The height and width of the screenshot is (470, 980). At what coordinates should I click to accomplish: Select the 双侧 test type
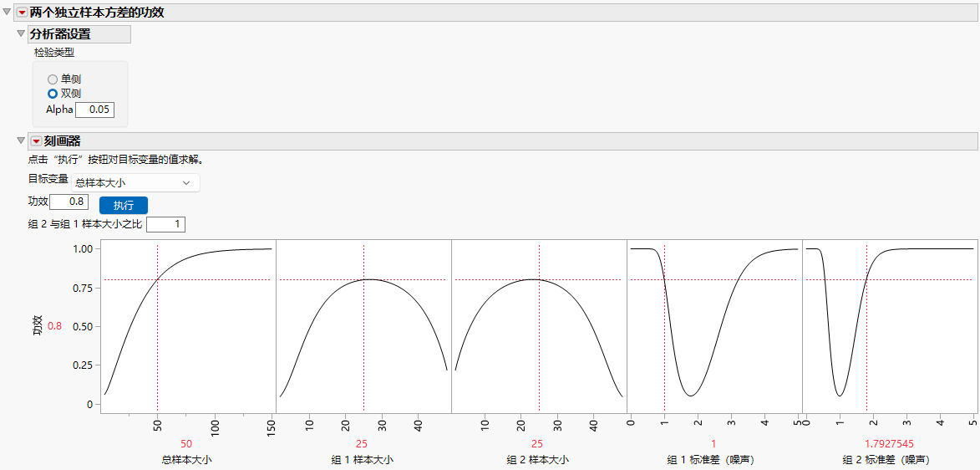(53, 94)
